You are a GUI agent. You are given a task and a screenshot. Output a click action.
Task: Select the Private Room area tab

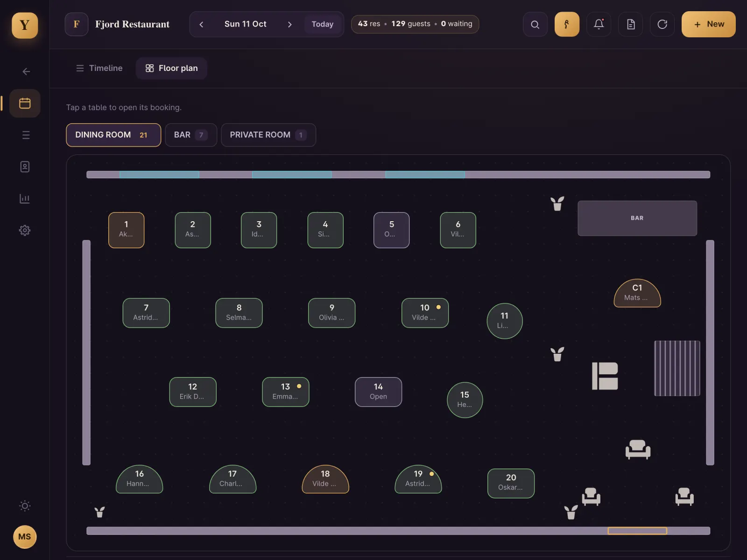(x=268, y=135)
